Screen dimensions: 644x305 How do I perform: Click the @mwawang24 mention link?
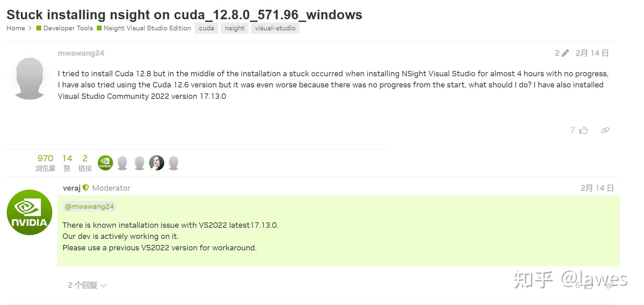pos(89,206)
